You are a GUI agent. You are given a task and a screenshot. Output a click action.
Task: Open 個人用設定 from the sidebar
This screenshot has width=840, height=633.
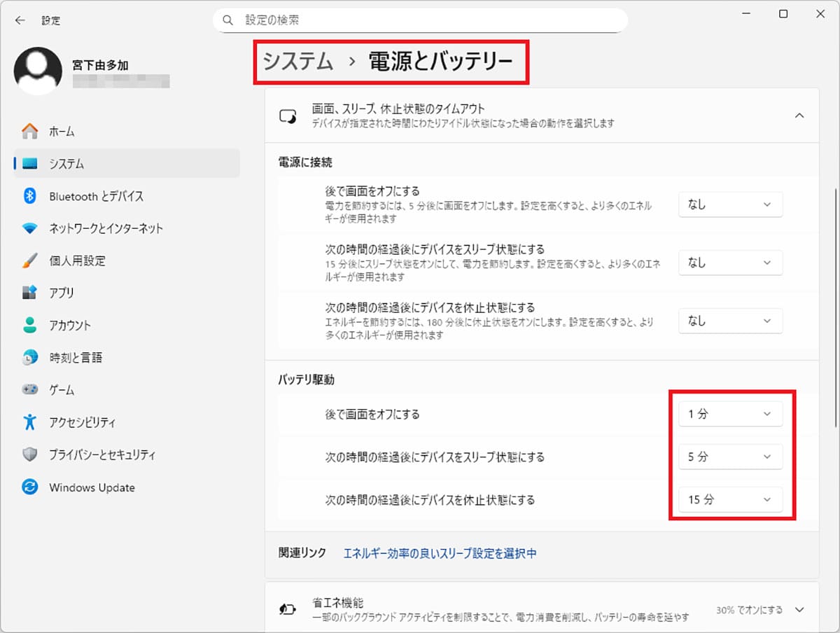pos(77,260)
